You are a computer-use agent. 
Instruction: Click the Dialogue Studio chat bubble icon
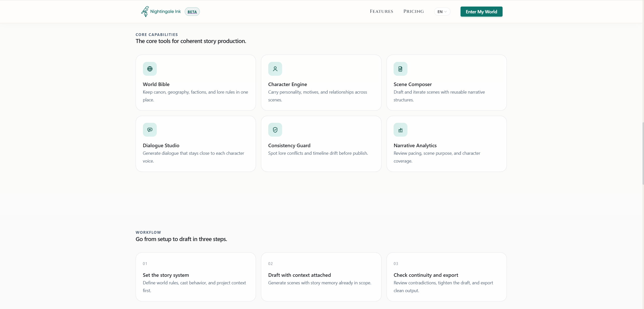pos(150,130)
